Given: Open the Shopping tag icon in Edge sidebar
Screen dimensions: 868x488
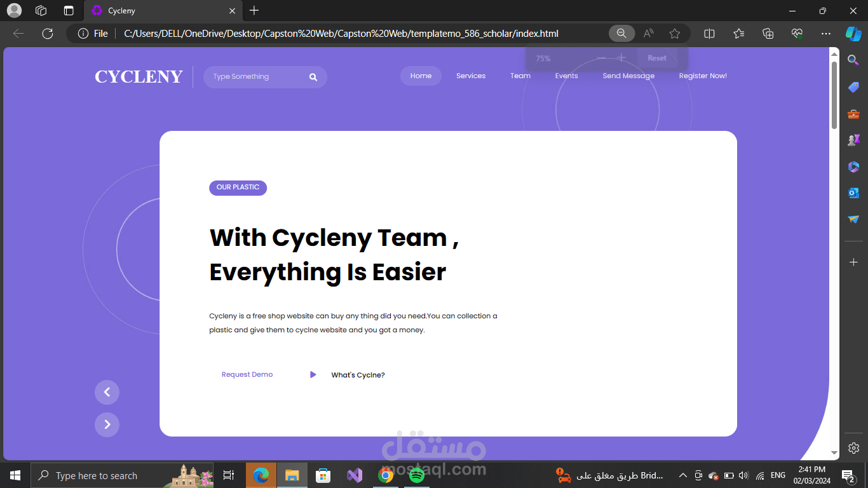Looking at the screenshot, I should (853, 87).
